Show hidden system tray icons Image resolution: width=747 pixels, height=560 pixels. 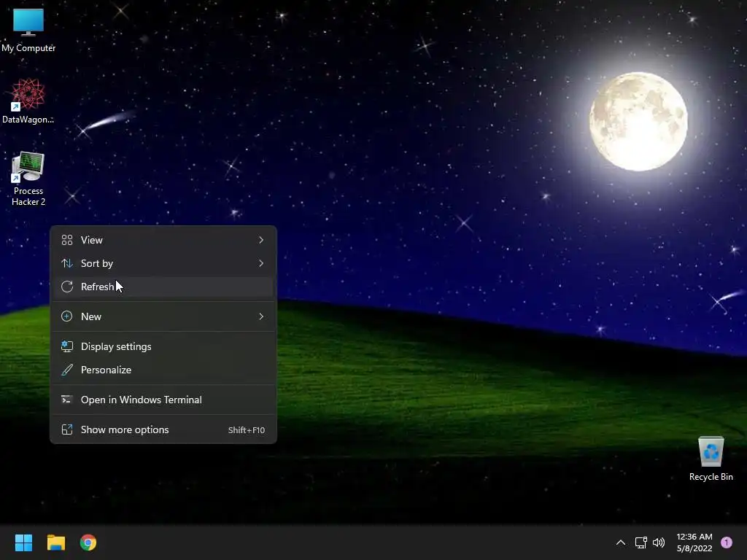pos(620,542)
